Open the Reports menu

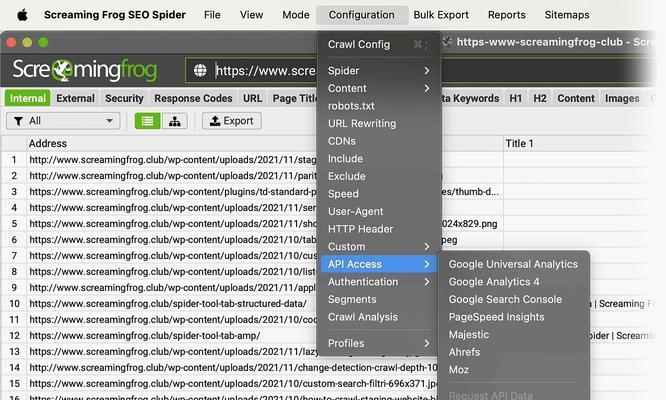pos(506,15)
